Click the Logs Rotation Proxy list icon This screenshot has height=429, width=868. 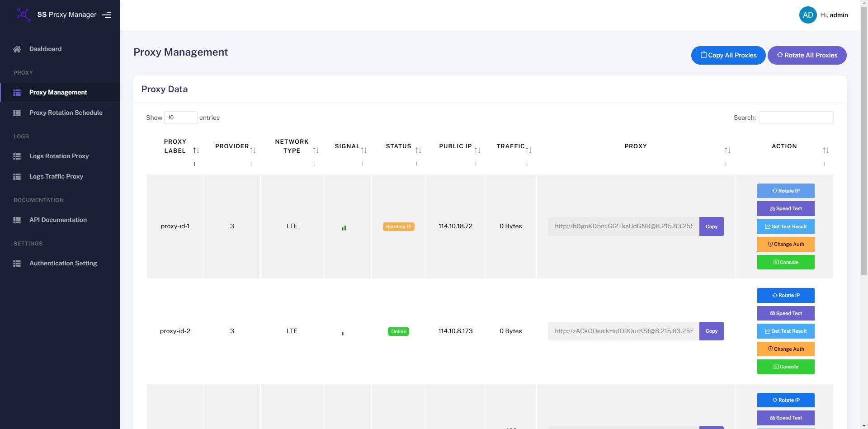click(x=17, y=156)
